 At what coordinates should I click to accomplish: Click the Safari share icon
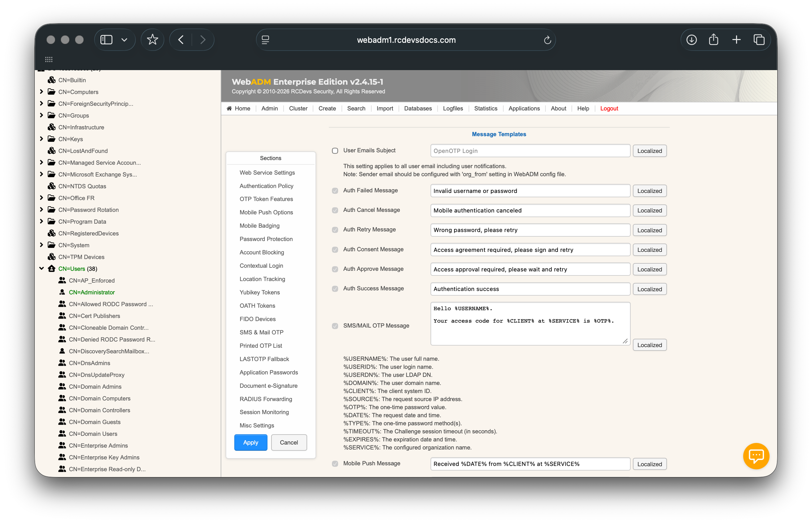click(713, 40)
